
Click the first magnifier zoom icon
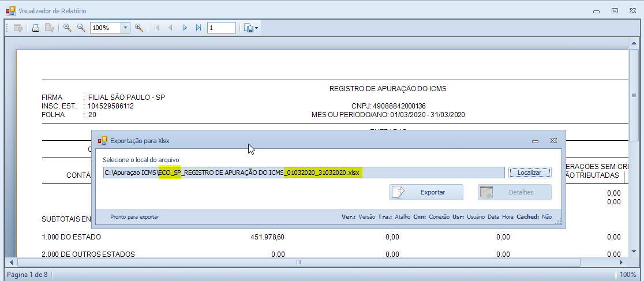pos(68,28)
